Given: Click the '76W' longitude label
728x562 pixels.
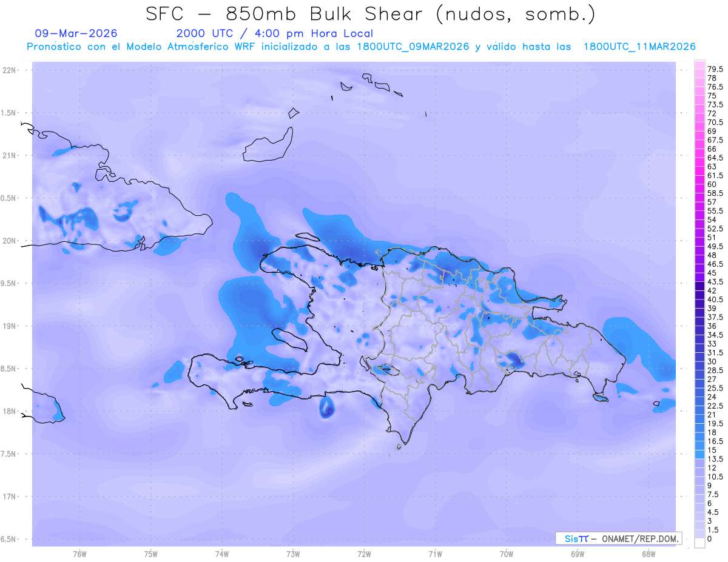Looking at the screenshot, I should (79, 554).
